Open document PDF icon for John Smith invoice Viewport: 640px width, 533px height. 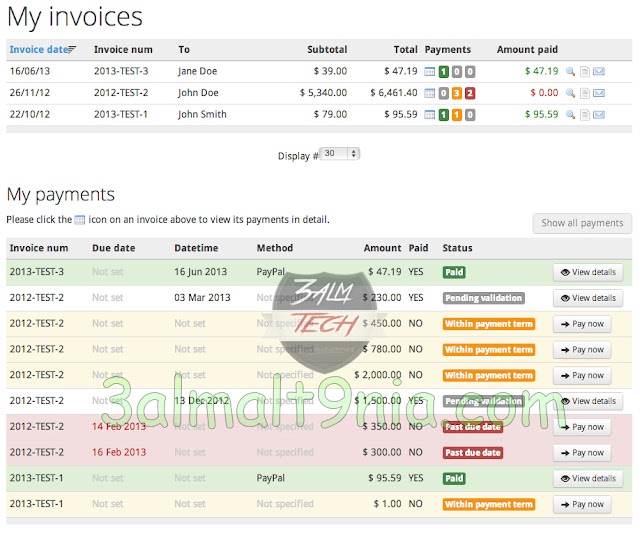pos(585,115)
